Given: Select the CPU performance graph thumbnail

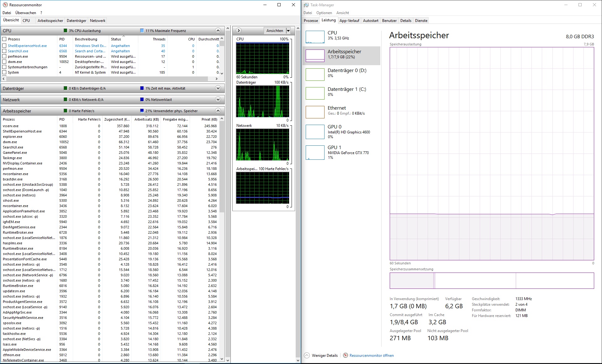Looking at the screenshot, I should (x=315, y=37).
